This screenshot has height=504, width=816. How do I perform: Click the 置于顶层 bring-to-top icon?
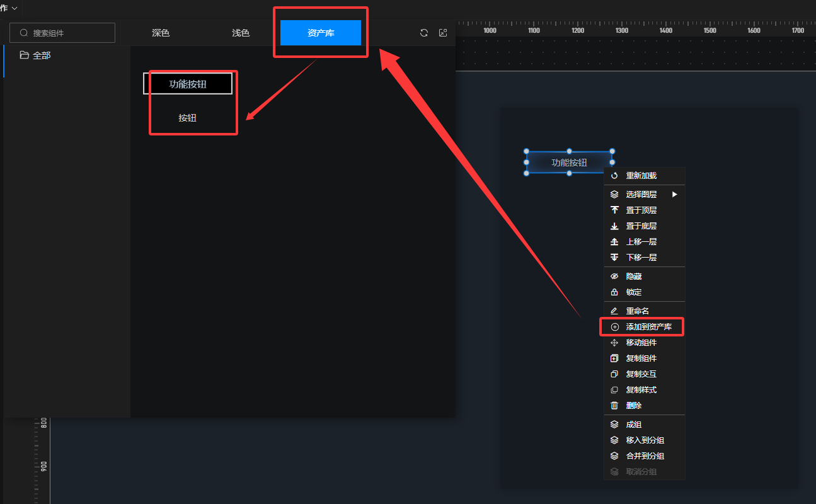tap(614, 210)
